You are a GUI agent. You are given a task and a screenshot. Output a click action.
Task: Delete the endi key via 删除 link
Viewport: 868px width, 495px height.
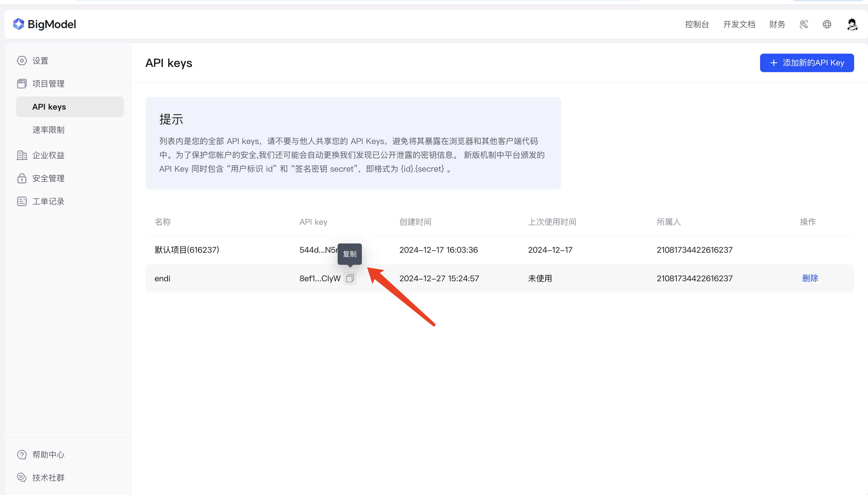810,278
